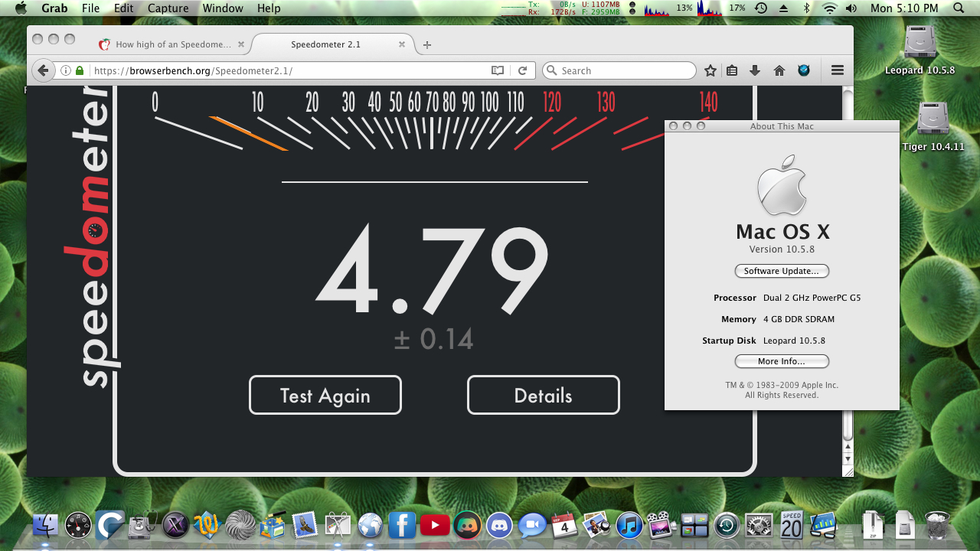Click the blue globe addon toolbar icon
Screen dimensions: 980x551
[x=803, y=70]
